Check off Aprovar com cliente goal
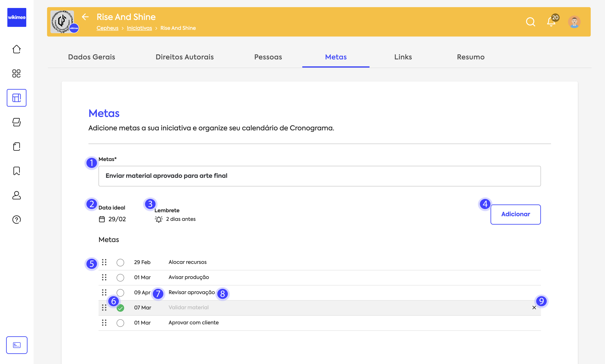The width and height of the screenshot is (605, 364). pyautogui.click(x=120, y=323)
